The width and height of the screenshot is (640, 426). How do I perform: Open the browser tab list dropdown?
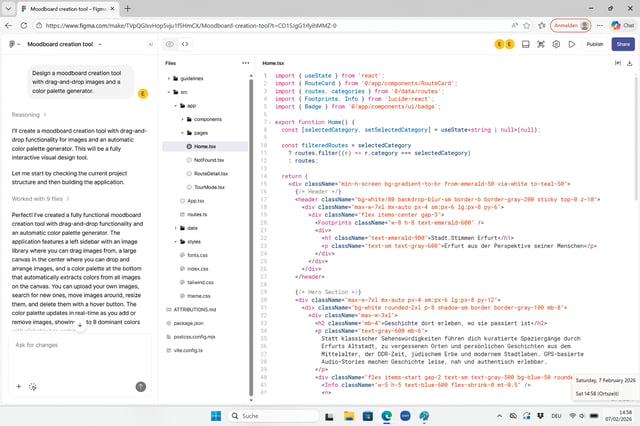click(x=8, y=8)
